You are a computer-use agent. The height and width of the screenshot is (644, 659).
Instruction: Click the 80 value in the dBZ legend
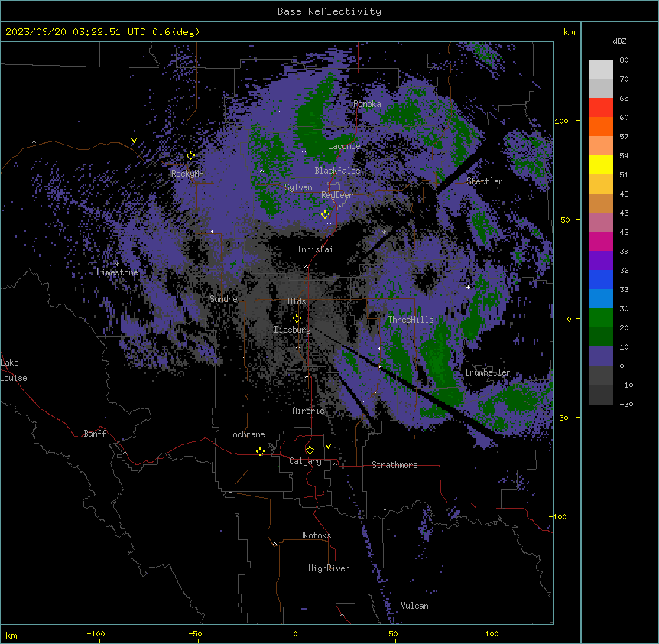pyautogui.click(x=624, y=60)
